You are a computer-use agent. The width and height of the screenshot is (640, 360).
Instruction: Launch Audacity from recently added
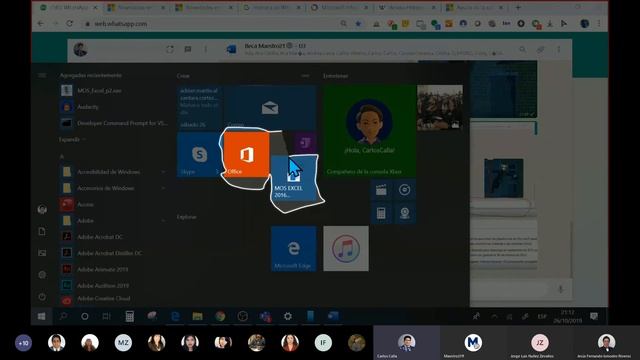point(113,107)
